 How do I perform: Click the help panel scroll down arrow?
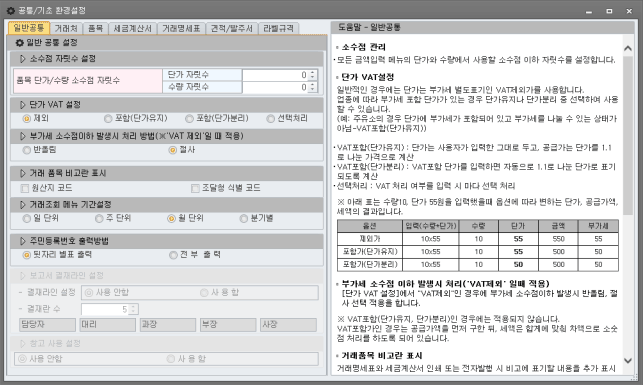pos(628,361)
